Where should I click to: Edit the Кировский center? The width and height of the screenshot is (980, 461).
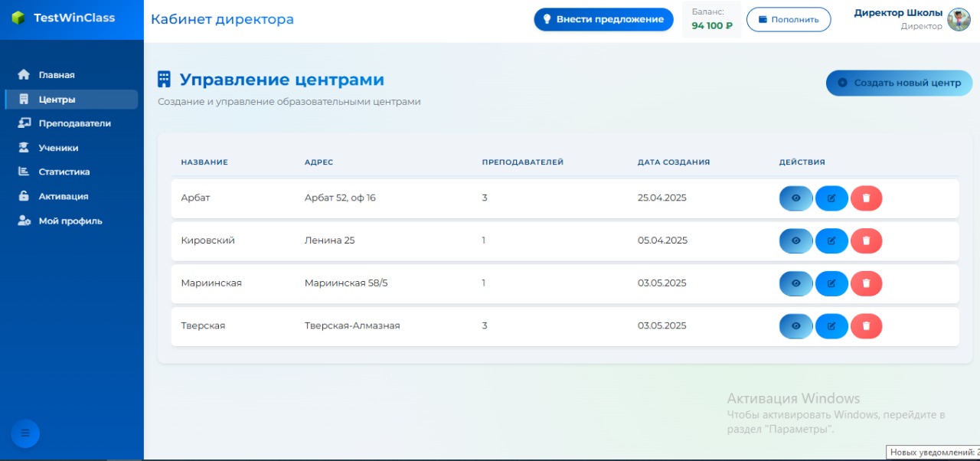click(x=831, y=240)
